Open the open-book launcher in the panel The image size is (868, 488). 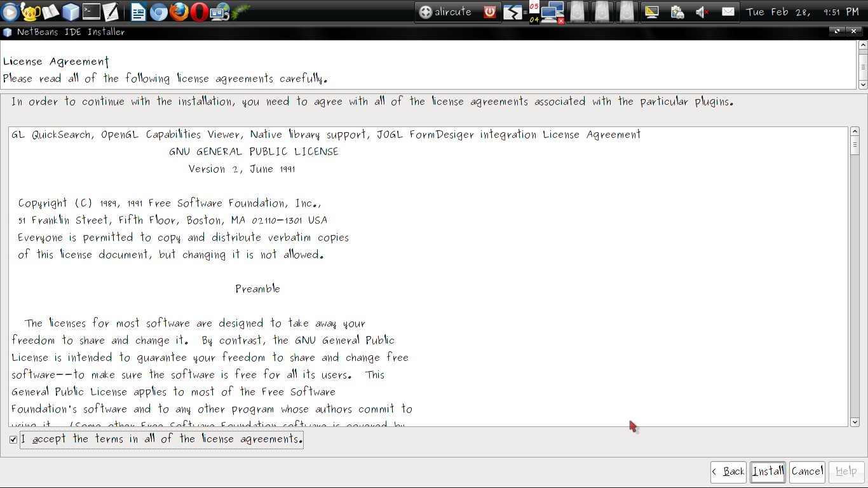click(x=50, y=11)
